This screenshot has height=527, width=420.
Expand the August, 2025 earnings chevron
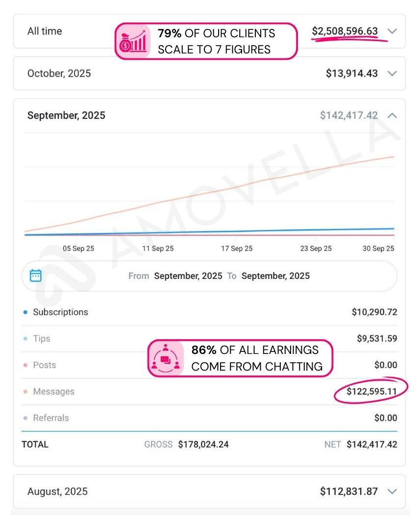click(x=392, y=491)
